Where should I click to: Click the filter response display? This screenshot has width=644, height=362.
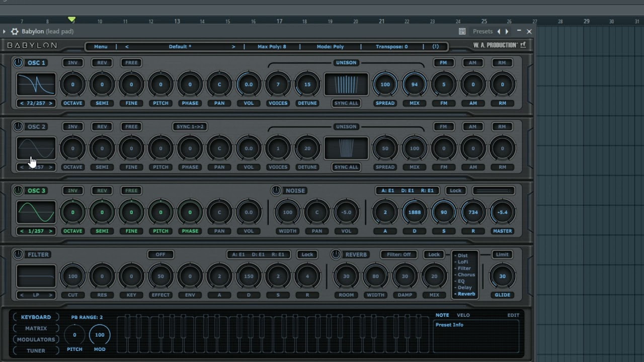[36, 276]
